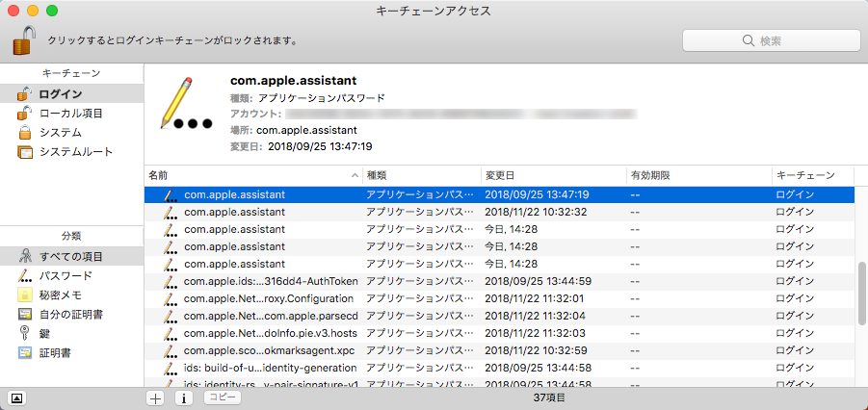
Task: Toggle the preview pane button bottom-left
Action: pos(16,397)
